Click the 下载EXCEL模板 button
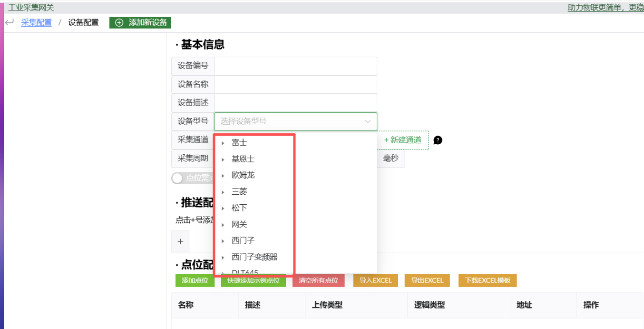This screenshot has width=644, height=329. (488, 280)
